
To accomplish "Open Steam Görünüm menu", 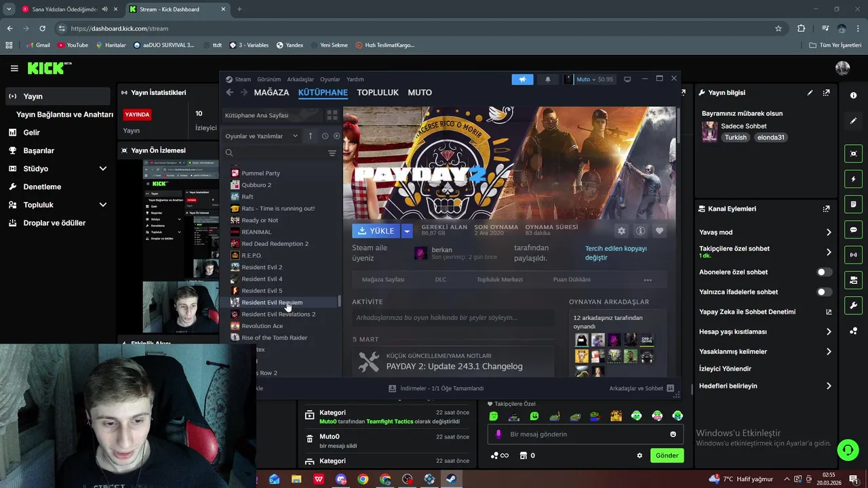I will (269, 79).
